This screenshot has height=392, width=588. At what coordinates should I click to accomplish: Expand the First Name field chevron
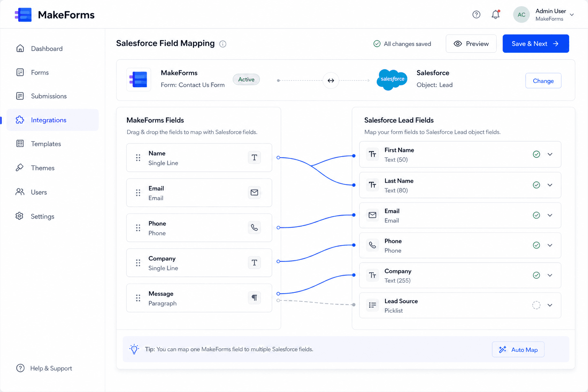(x=550, y=154)
